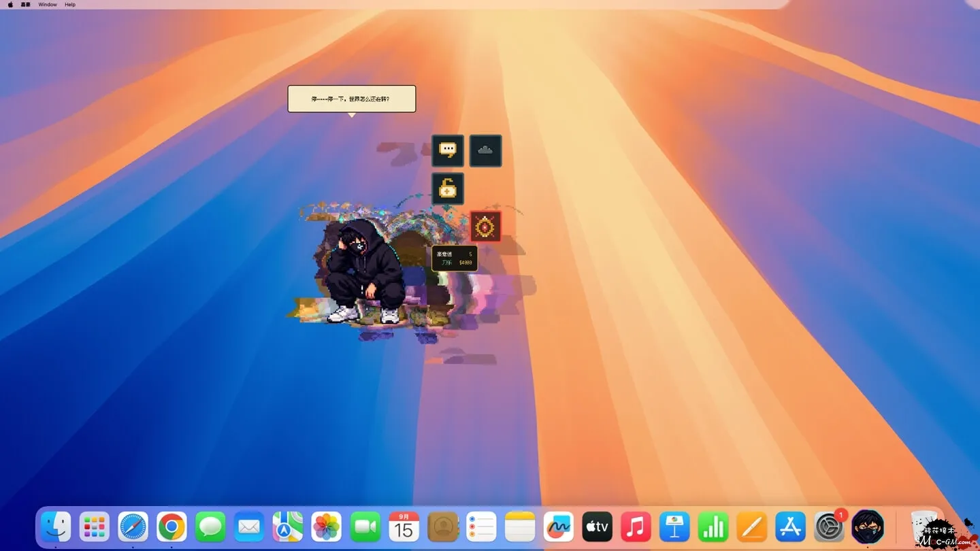Click the speech bubble chat icon
The width and height of the screenshot is (980, 551).
pos(448,150)
